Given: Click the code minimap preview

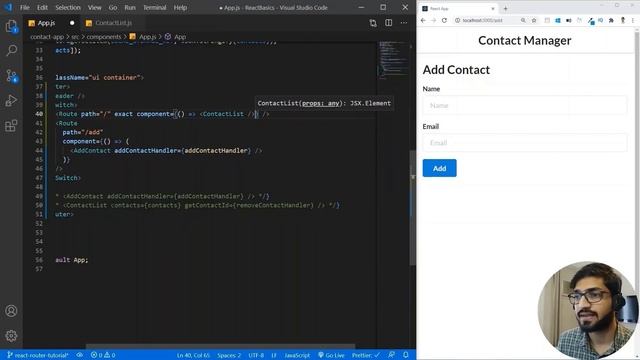Looking at the screenshot, I should pos(393,59).
